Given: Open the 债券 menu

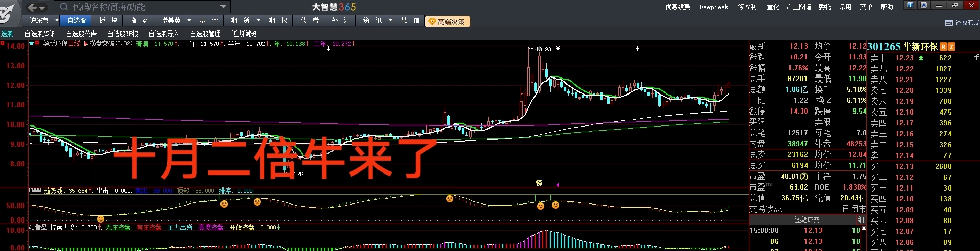Looking at the screenshot, I should pyautogui.click(x=309, y=21).
